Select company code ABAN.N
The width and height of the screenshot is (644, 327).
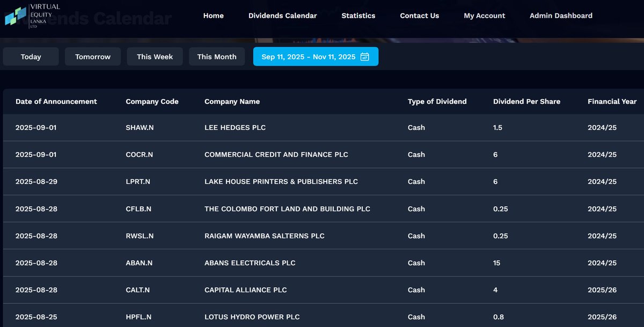coord(139,263)
